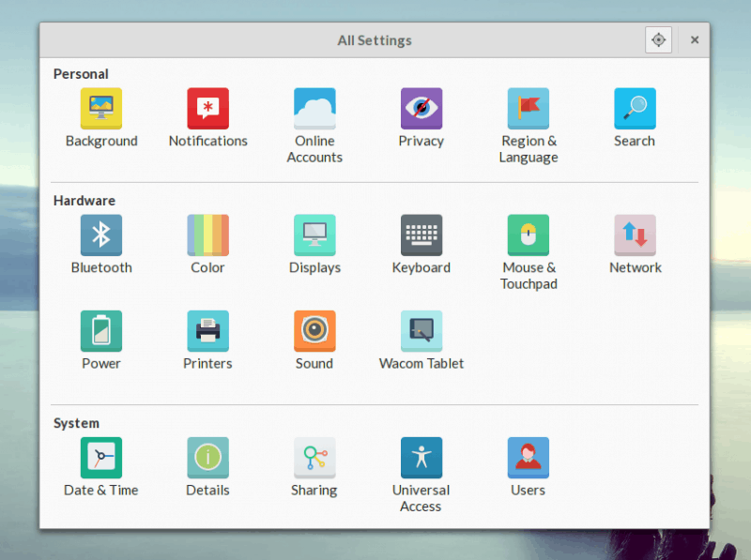Open Date & Time settings

click(101, 458)
